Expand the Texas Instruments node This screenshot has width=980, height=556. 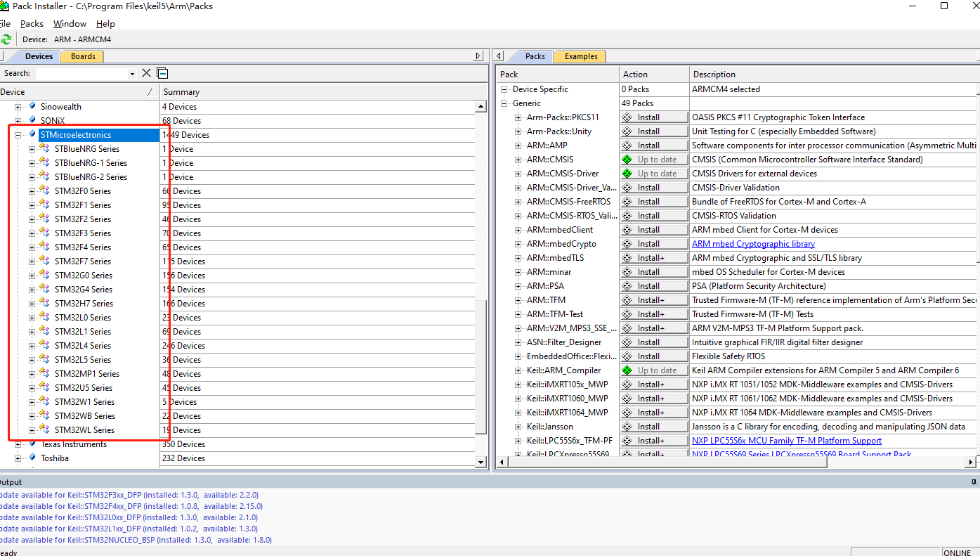click(18, 444)
